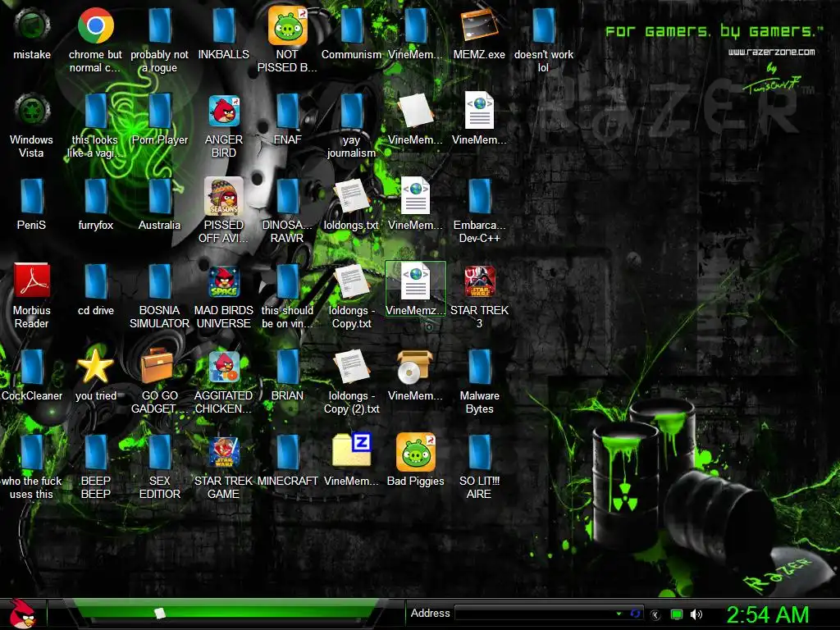The height and width of the screenshot is (630, 840).
Task: Select the 'MAD BIRDS UNIVERSE' Space icon
Action: point(224,281)
